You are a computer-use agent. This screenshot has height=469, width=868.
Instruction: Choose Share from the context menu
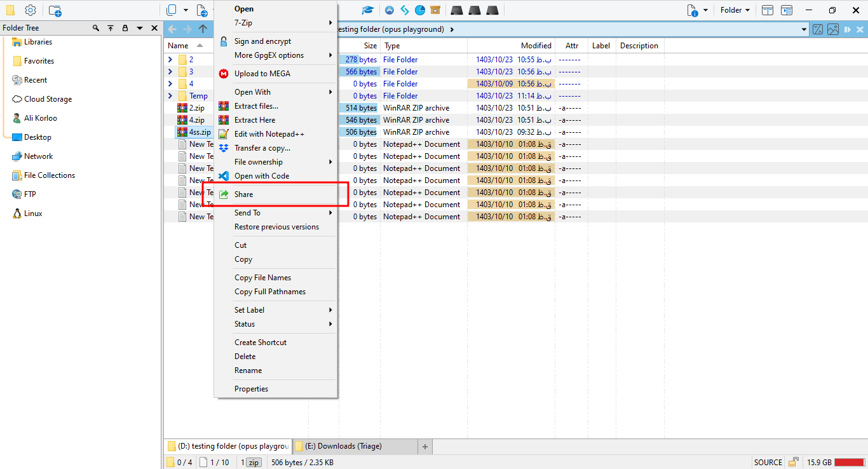point(243,194)
